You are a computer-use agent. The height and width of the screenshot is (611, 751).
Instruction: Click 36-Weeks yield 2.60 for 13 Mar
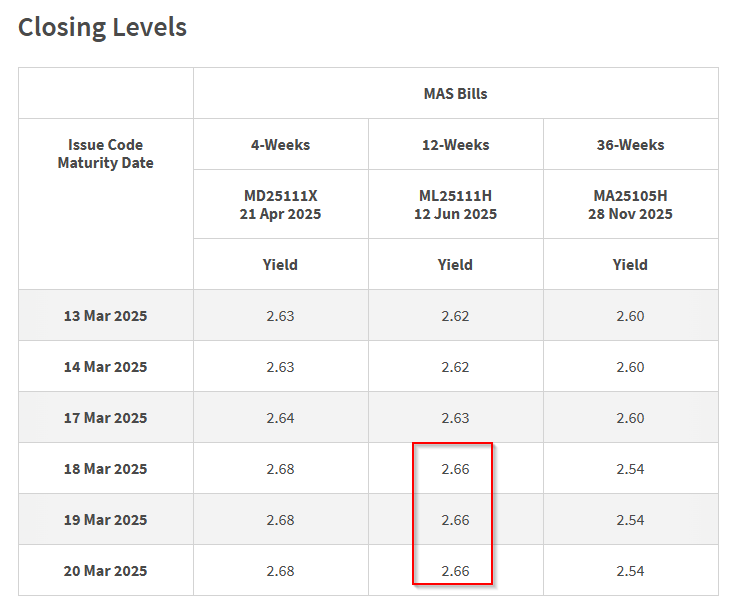[x=630, y=316]
